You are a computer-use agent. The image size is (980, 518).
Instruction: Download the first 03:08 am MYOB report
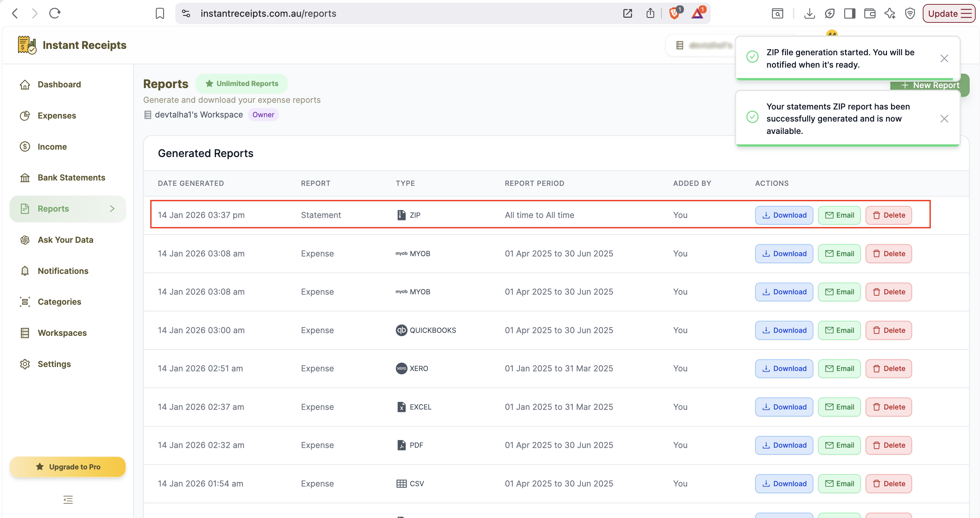[784, 253]
